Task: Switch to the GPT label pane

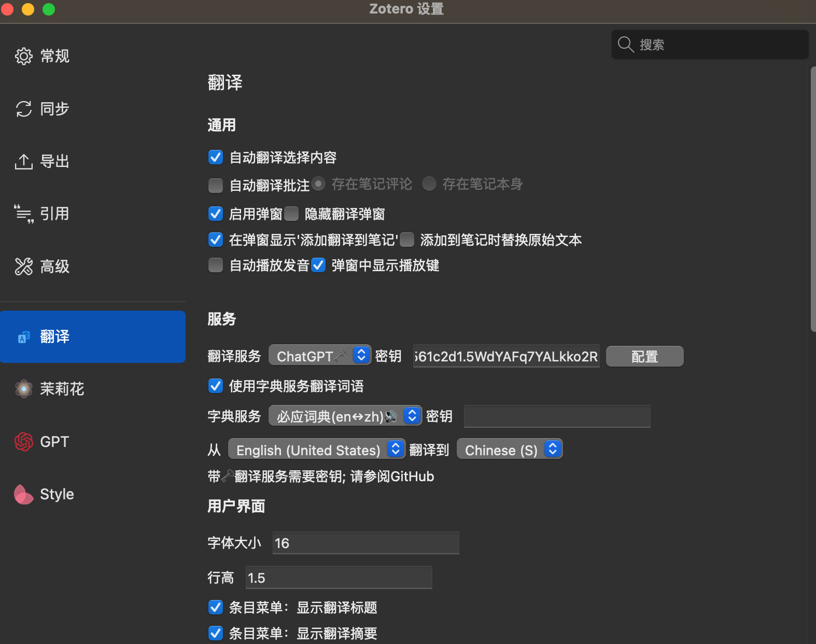Action: (54, 442)
